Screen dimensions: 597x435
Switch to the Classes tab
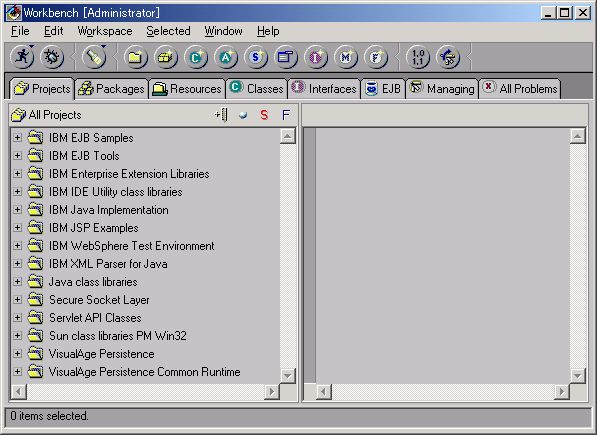click(x=257, y=89)
